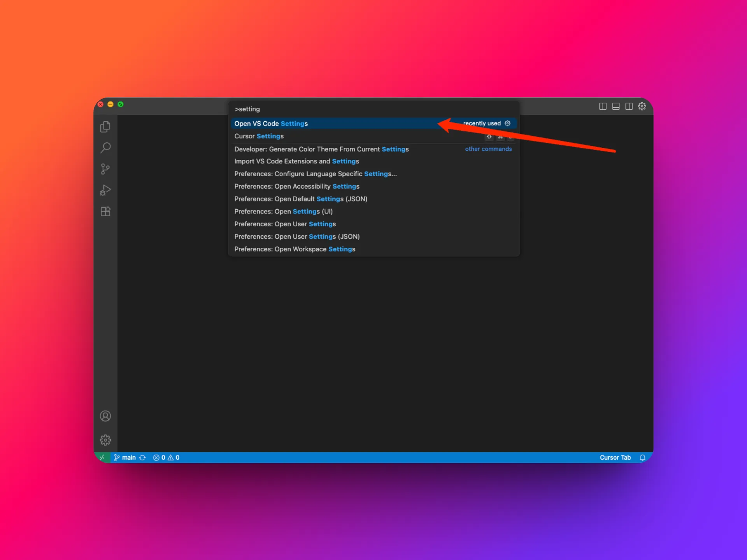Configure keybinding gear for Open VS Code Settings
Viewport: 747px width, 560px height.
(507, 123)
